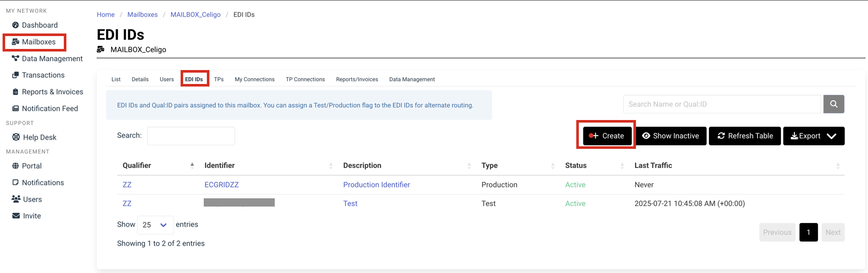Sort table by Status column
The width and height of the screenshot is (868, 273).
point(594,165)
